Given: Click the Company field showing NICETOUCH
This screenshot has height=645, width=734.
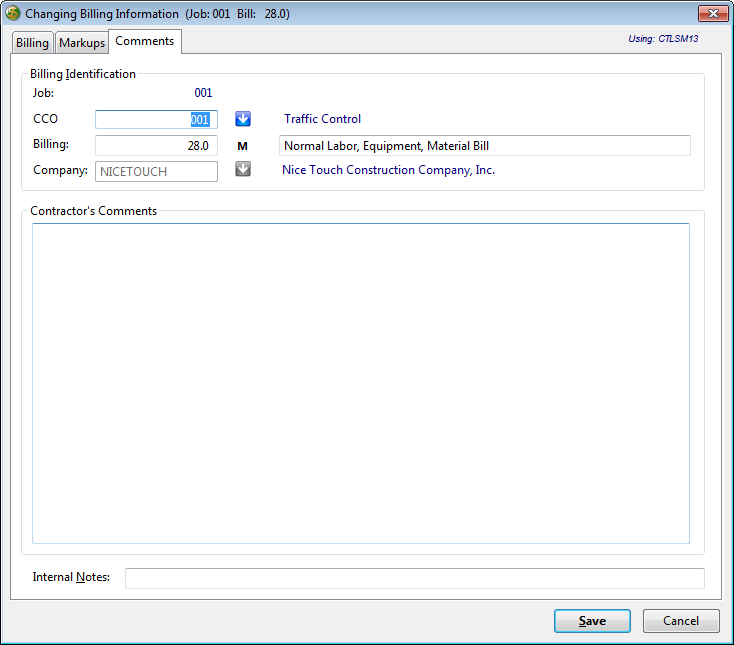Looking at the screenshot, I should [156, 171].
